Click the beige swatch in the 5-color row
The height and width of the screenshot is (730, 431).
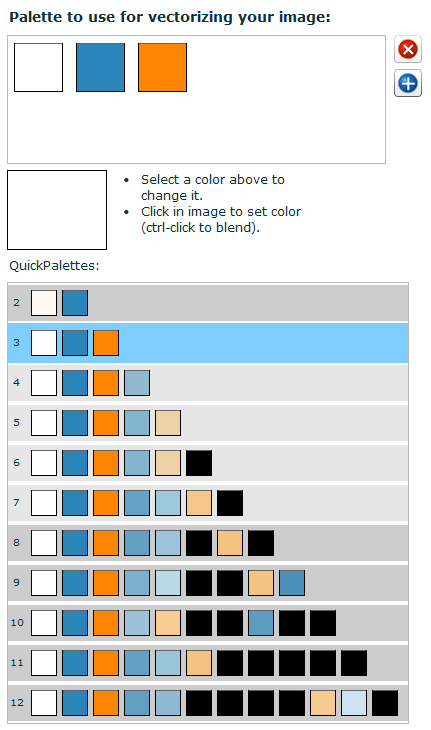coord(168,423)
